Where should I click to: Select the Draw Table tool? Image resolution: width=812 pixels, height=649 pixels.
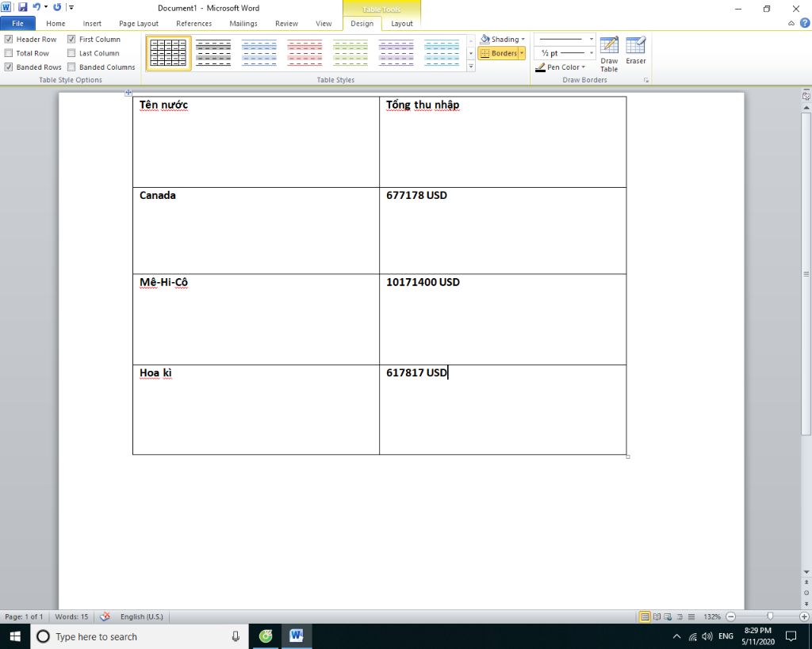click(x=609, y=55)
